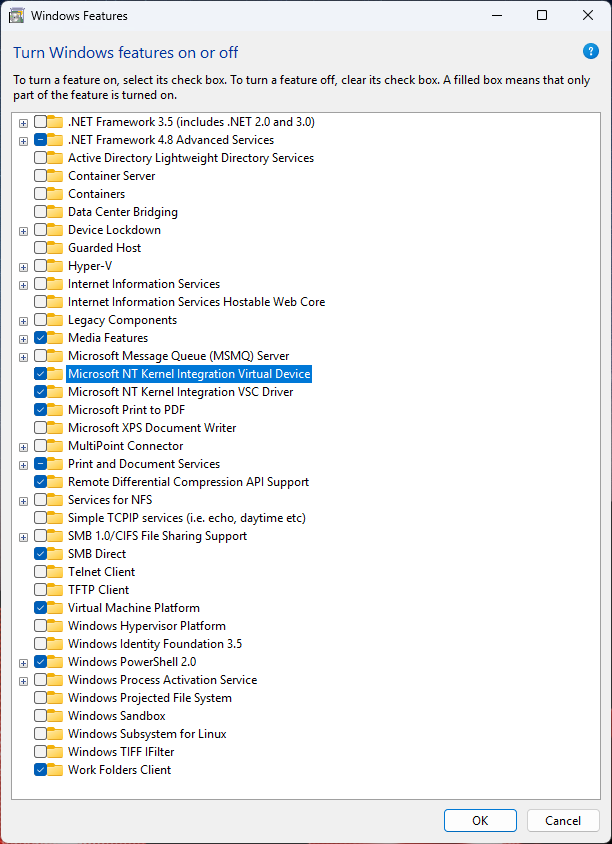Expand .NET Framework 4.8 Advanced Services node

click(x=23, y=142)
